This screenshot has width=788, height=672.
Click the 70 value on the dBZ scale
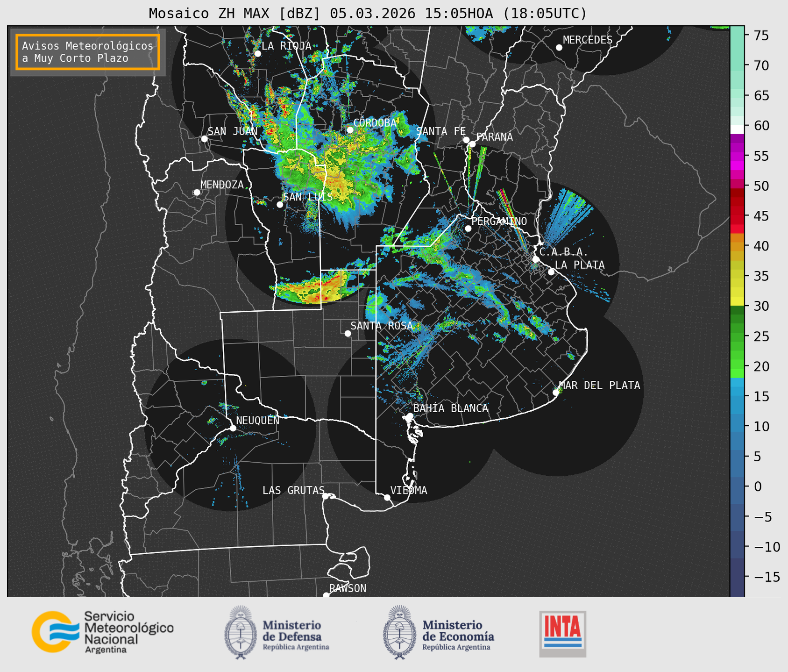(x=761, y=65)
